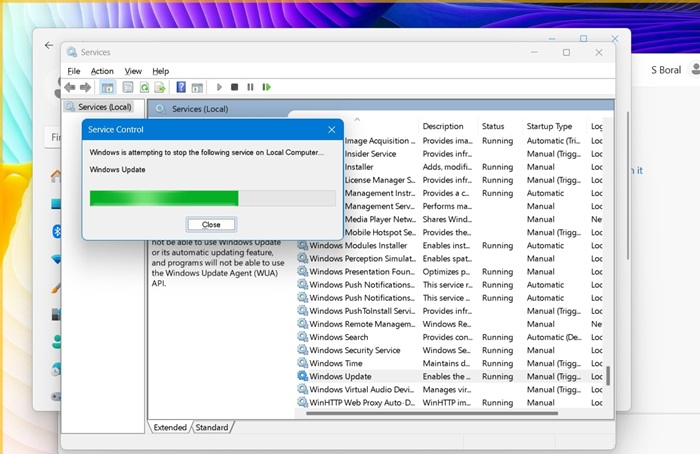Click the Export List toolbar icon
Screen dimensions: 700x454
(160, 87)
